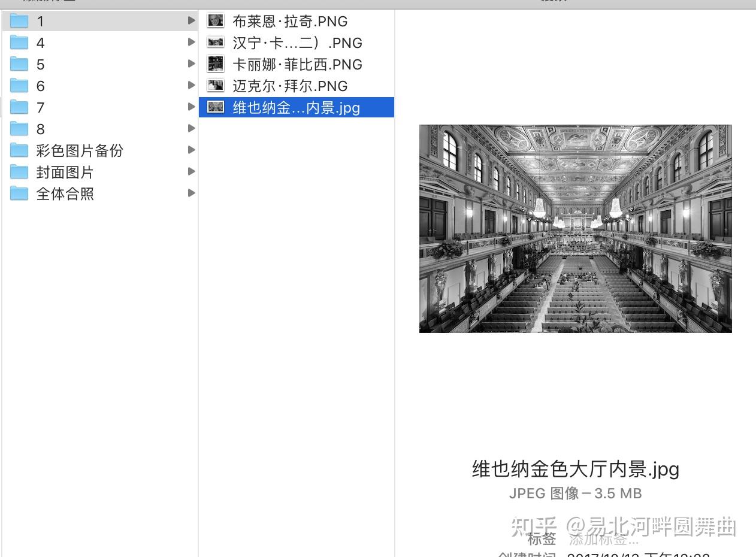Select folder named 4
Screen dimensions: 756x557
(x=40, y=43)
